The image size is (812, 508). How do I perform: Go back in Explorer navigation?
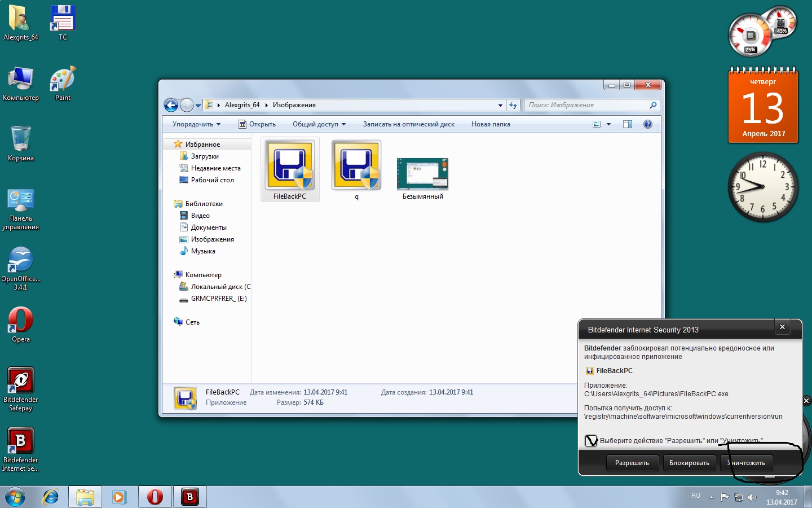click(171, 105)
